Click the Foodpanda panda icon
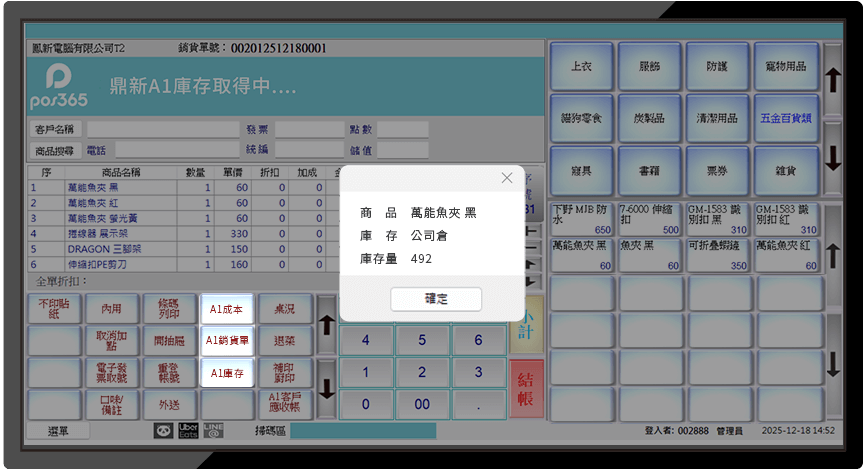The width and height of the screenshot is (865, 470). [163, 430]
